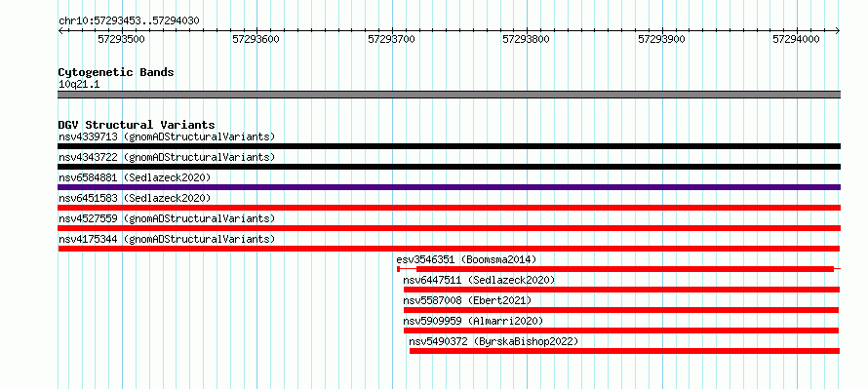
Task: Select the nsv4175344 gnomAD variant label
Action: (167, 239)
